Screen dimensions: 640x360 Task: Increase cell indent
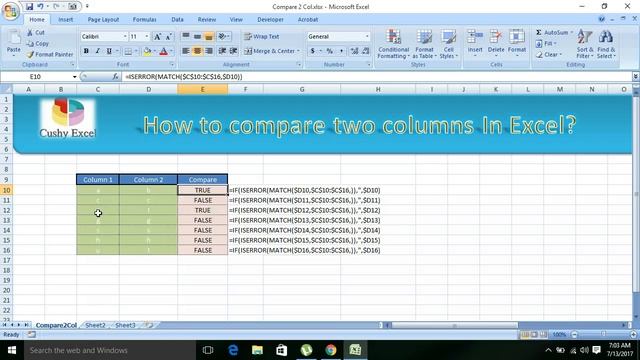(x=233, y=51)
